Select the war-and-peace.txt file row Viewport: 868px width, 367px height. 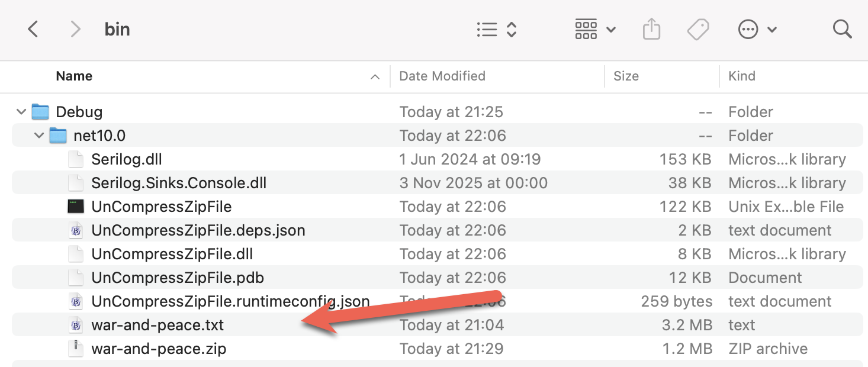pos(158,324)
